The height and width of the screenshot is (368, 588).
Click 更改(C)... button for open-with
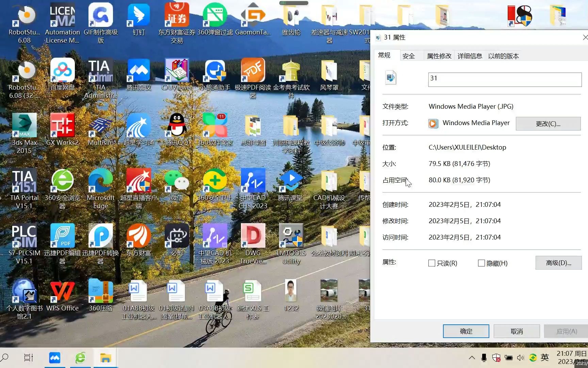pos(548,124)
